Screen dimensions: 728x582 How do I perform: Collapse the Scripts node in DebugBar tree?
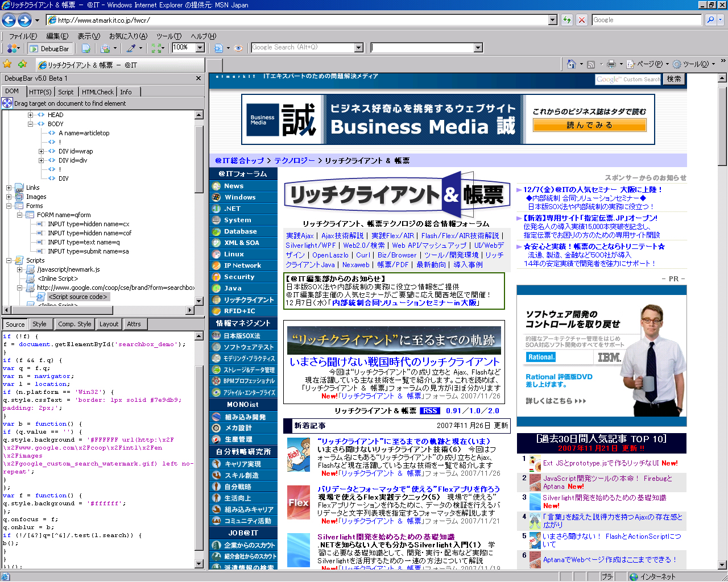tap(9, 260)
